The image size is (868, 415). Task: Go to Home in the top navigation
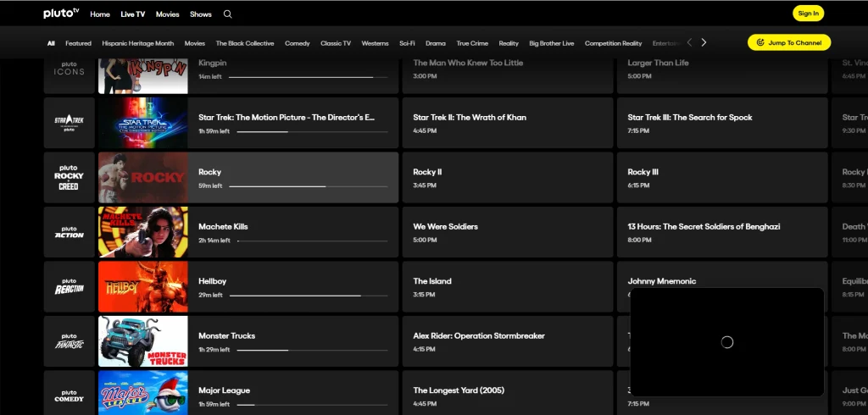coord(100,14)
